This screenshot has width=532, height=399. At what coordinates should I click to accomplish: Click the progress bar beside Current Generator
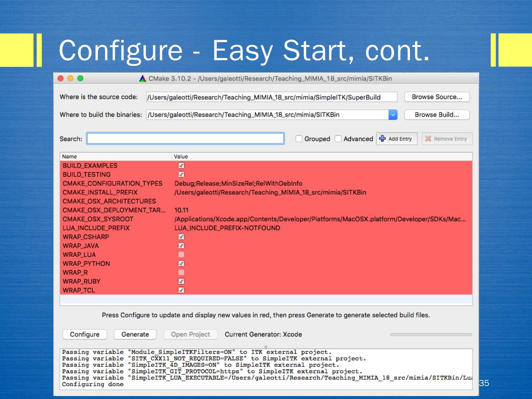tap(431, 334)
